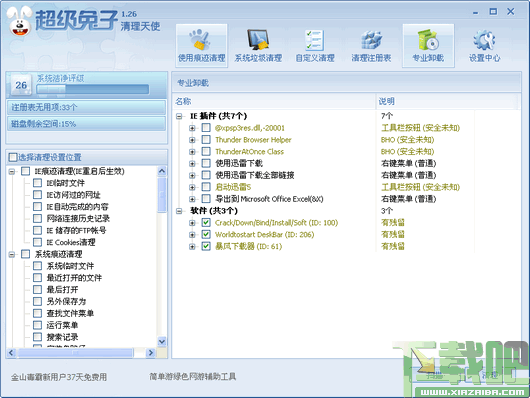Select the Crack/Down/Bind/Install/Soft row text
The height and width of the screenshot is (398, 530).
pos(276,223)
